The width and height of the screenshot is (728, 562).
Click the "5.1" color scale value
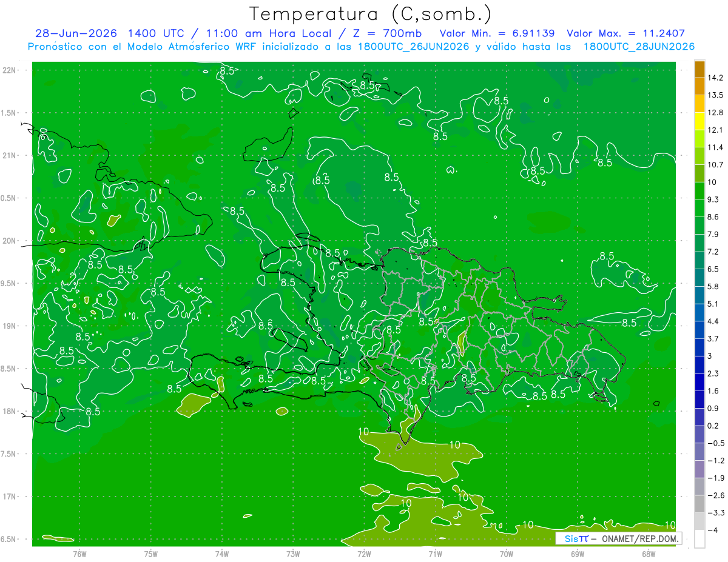pos(713,304)
